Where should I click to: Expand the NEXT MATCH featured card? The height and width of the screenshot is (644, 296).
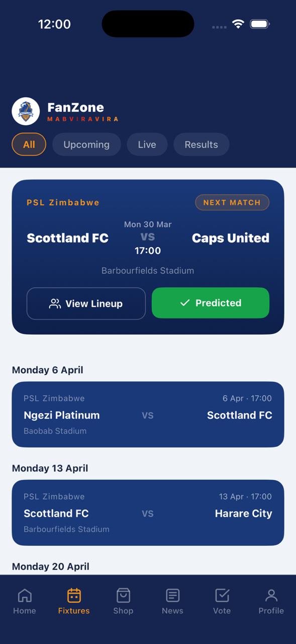[232, 202]
